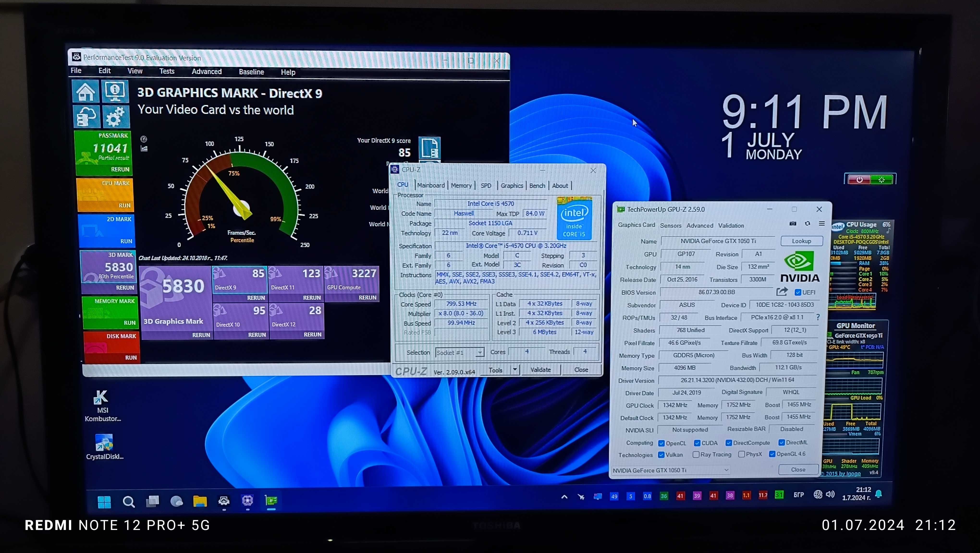Switch to CPU-Z taskbar icon
The height and width of the screenshot is (553, 980).
tap(247, 500)
